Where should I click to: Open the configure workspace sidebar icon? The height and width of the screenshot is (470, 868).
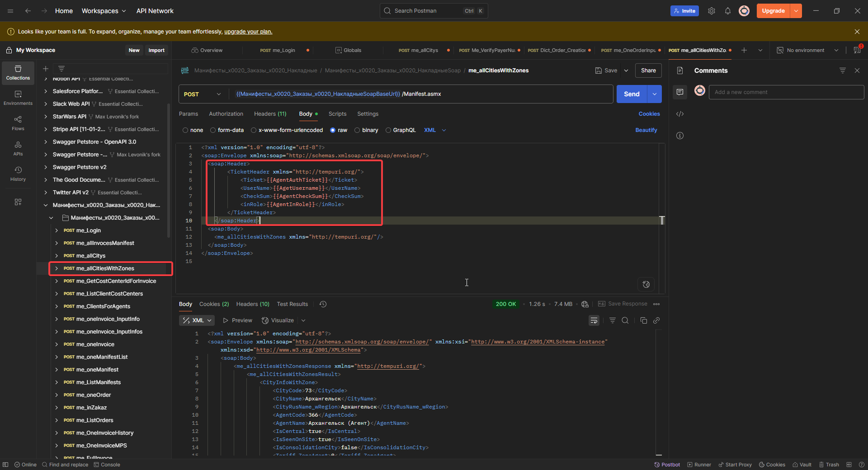18,202
